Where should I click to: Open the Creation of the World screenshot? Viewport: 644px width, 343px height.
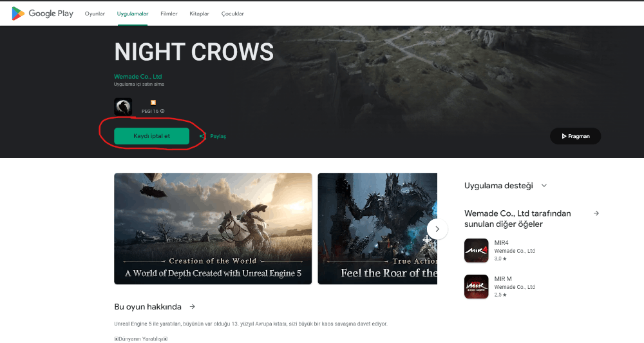[x=213, y=229]
